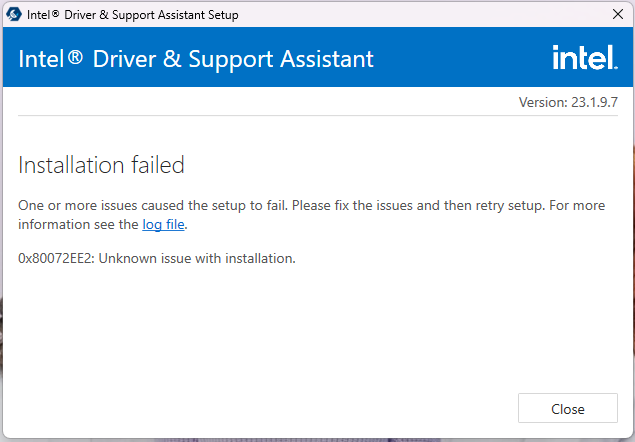Viewport: 635px width, 442px height.
Task: Close the window using the title bar X
Action: (618, 15)
